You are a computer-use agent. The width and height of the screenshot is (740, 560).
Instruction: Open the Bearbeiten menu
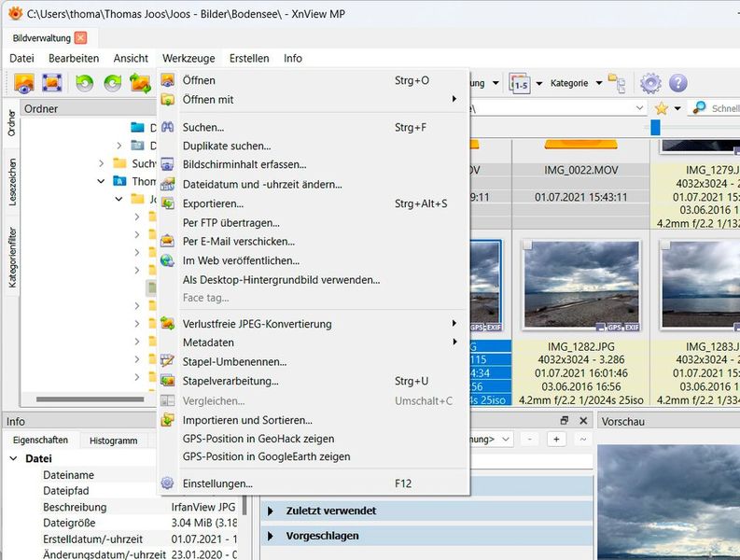pos(74,58)
